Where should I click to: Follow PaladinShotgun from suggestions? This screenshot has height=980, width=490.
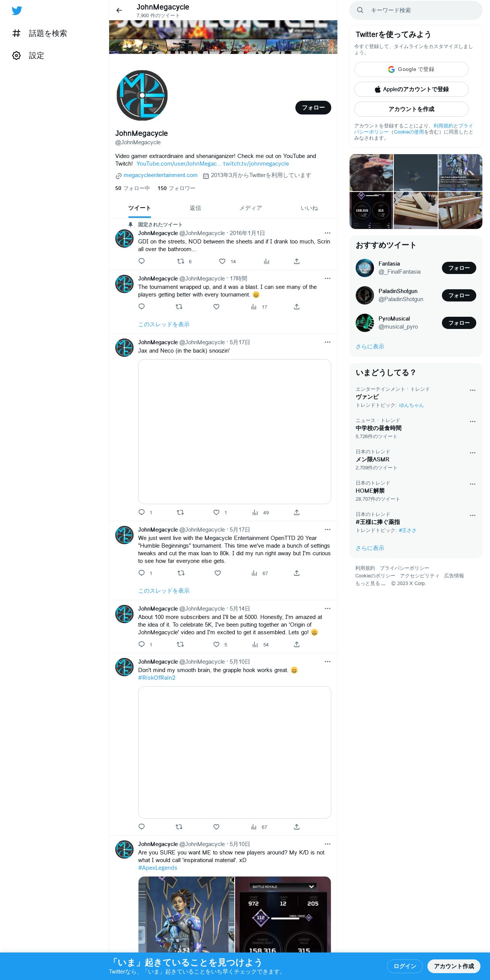pyautogui.click(x=459, y=295)
